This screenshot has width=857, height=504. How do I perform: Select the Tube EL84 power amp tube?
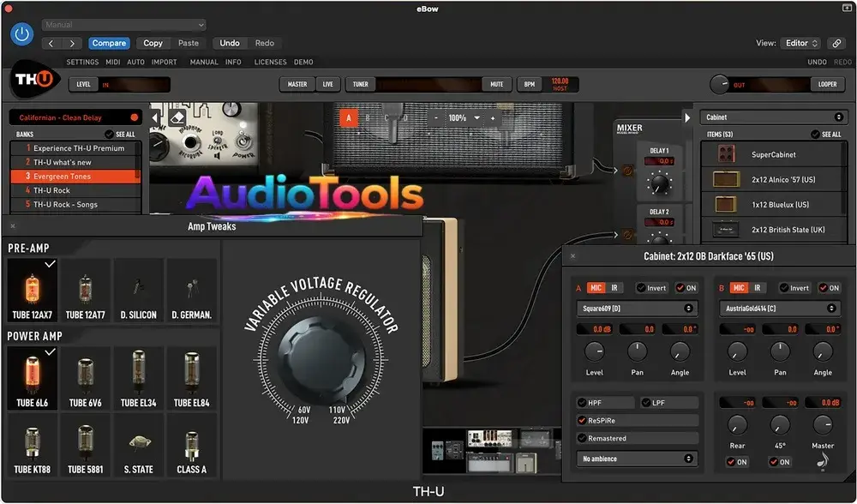click(191, 377)
